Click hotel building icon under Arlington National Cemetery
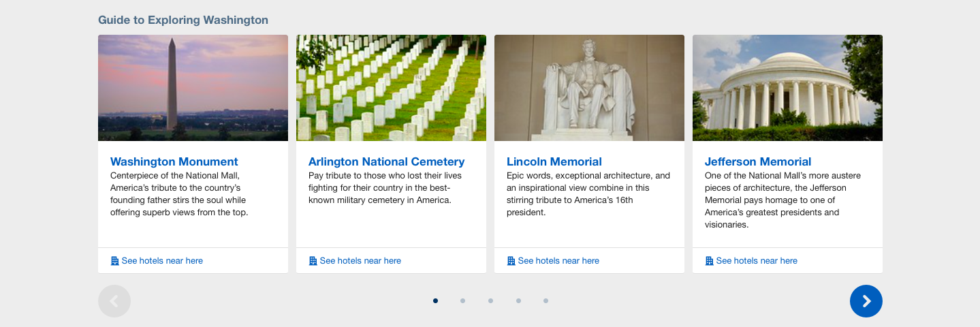This screenshot has height=327, width=980. click(313, 261)
